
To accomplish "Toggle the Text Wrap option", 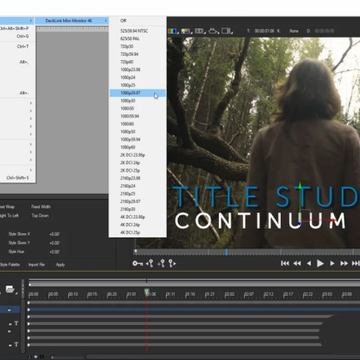I will [x=7, y=207].
